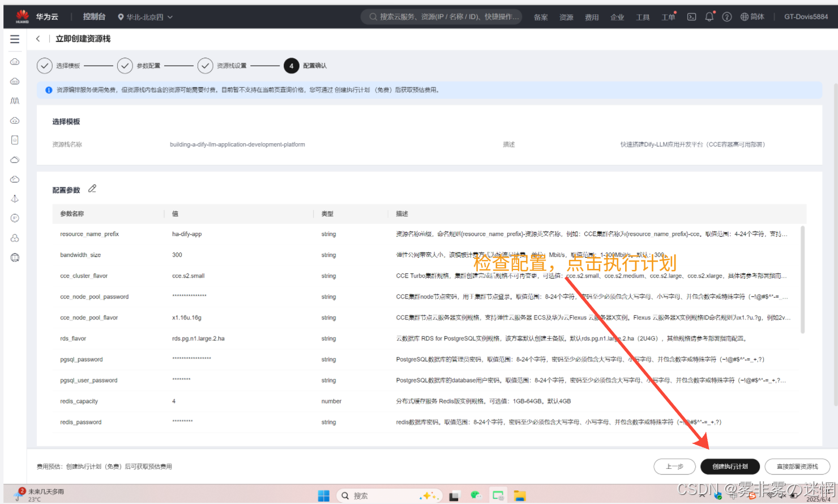Open File Explorer from the taskbar
The height and width of the screenshot is (504, 838).
point(520,496)
